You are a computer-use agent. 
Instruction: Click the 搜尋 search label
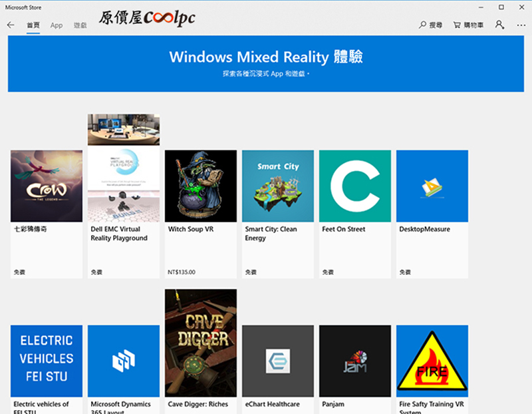tap(436, 25)
